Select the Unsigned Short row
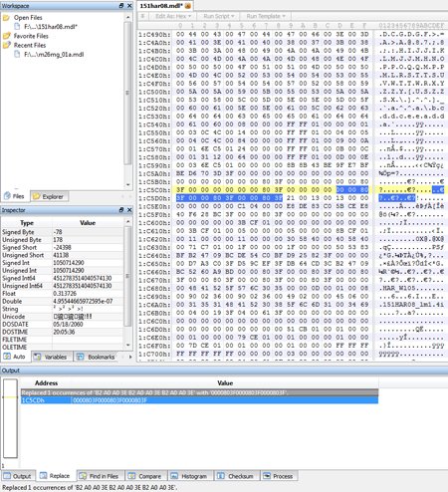 pyautogui.click(x=63, y=255)
